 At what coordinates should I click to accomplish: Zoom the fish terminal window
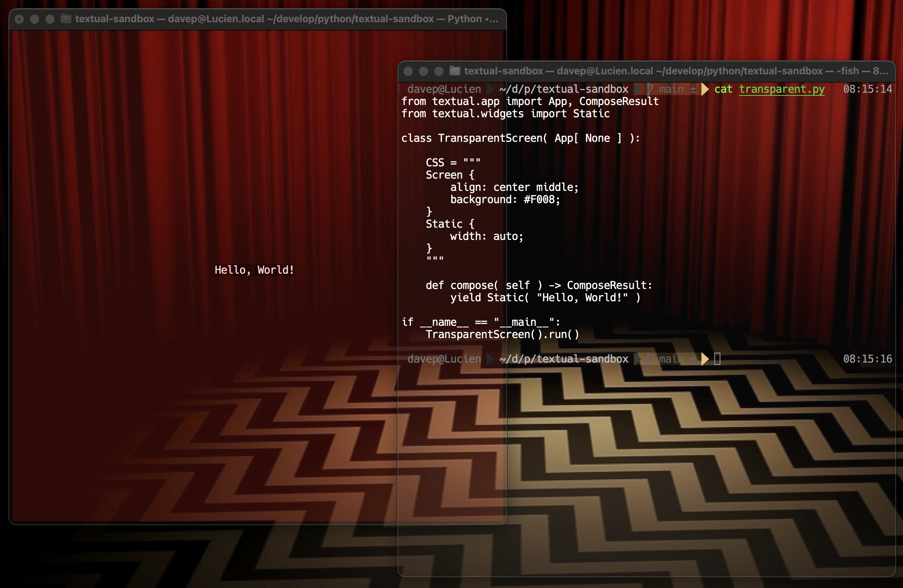click(439, 71)
